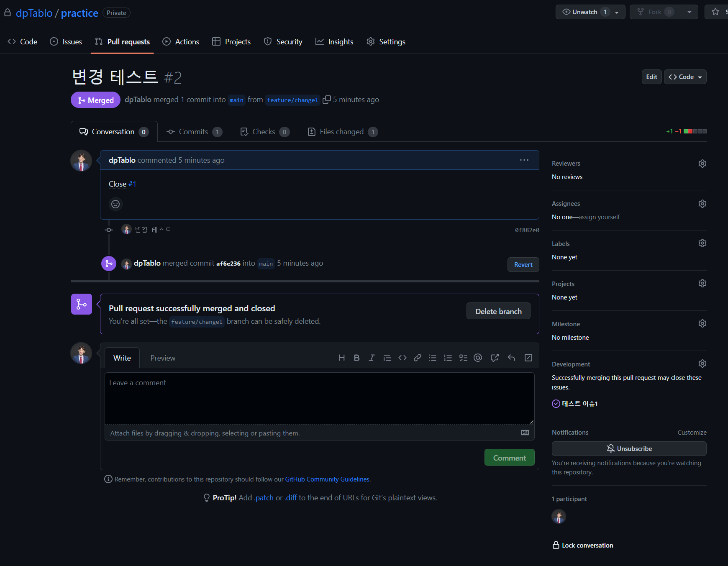Open commit hash 0f882e0
The image size is (728, 566).
click(527, 230)
